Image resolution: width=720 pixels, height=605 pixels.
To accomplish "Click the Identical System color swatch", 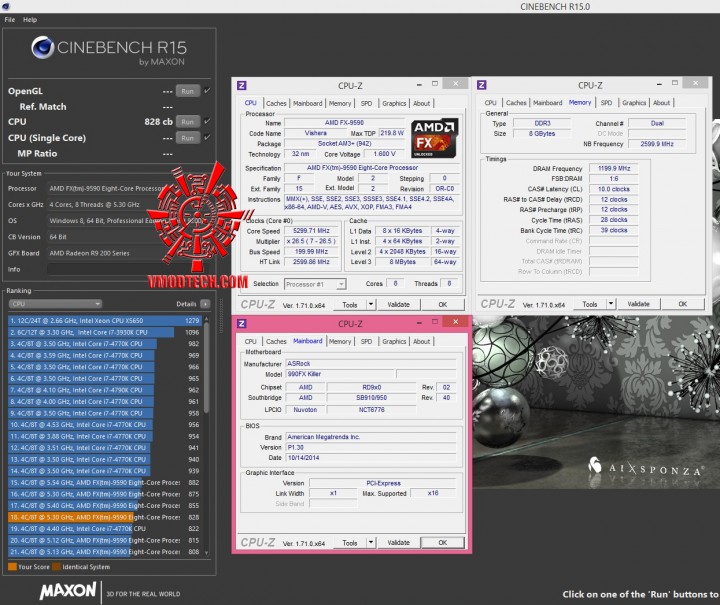I will point(56,566).
